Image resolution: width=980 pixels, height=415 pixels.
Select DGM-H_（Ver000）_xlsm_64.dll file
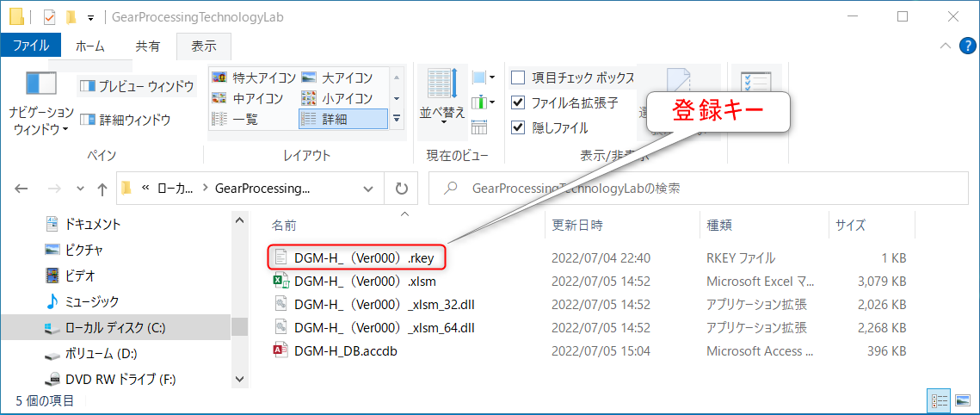pos(385,327)
